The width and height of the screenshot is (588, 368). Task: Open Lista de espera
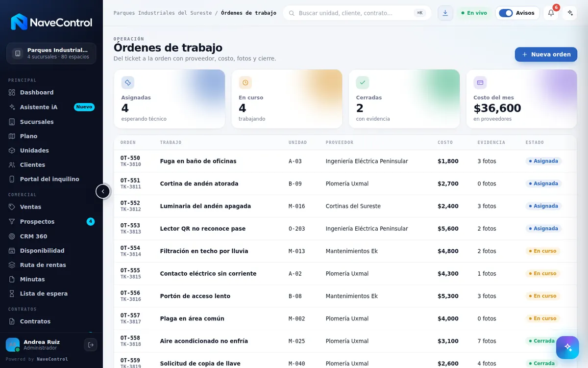pyautogui.click(x=51, y=293)
